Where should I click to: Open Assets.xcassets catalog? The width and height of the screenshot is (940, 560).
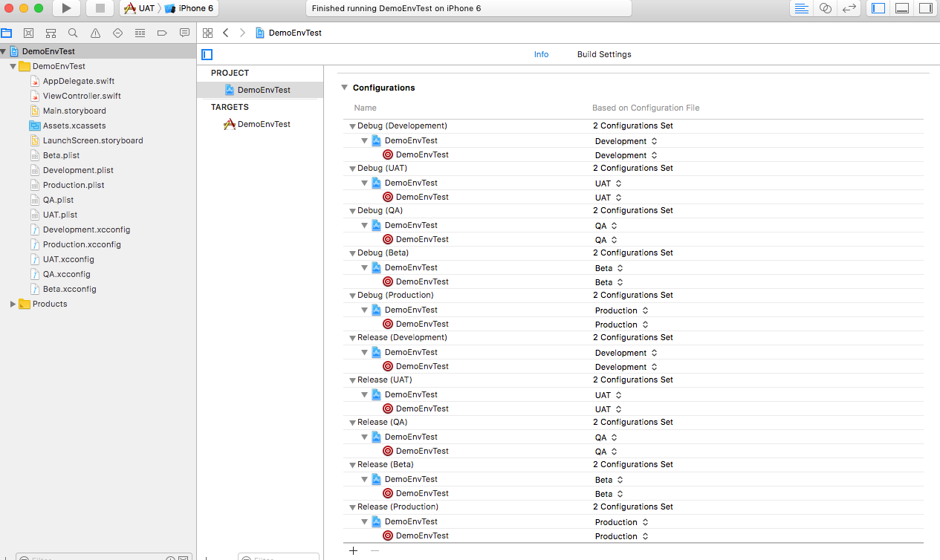pyautogui.click(x=74, y=126)
